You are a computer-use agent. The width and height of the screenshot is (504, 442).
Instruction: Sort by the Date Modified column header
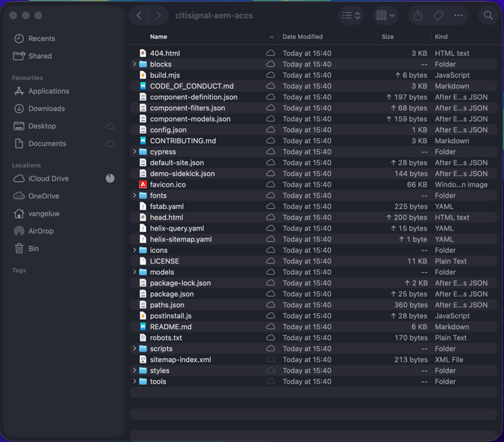pos(302,37)
